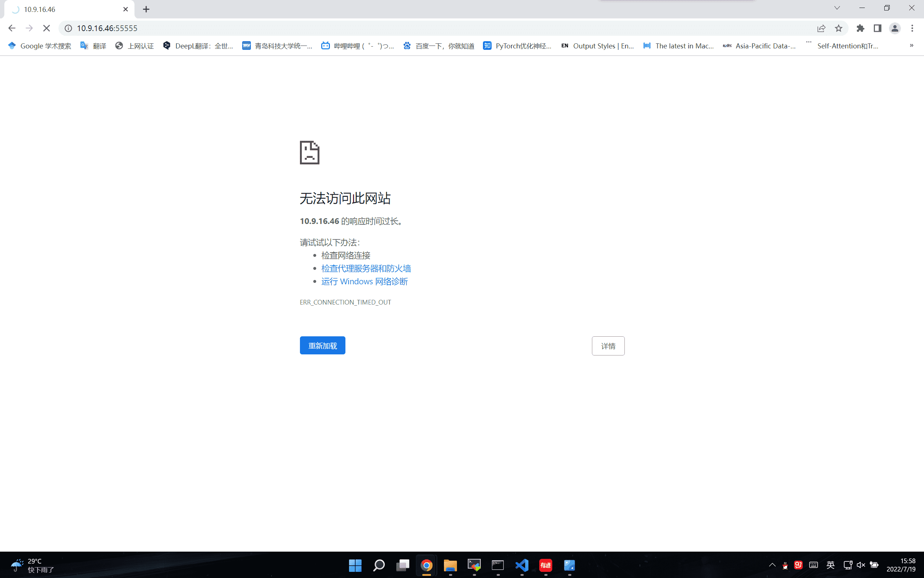
Task: Show hidden system tray icons
Action: [772, 565]
